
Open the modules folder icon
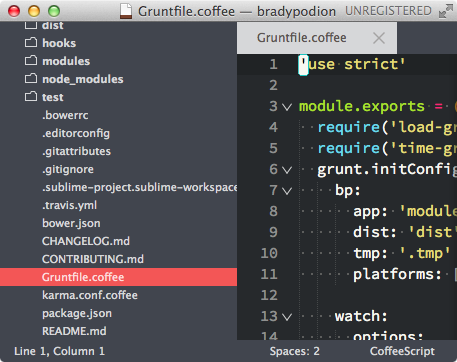coord(31,61)
